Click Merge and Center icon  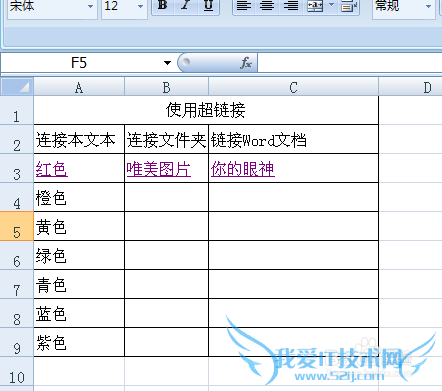click(315, 6)
